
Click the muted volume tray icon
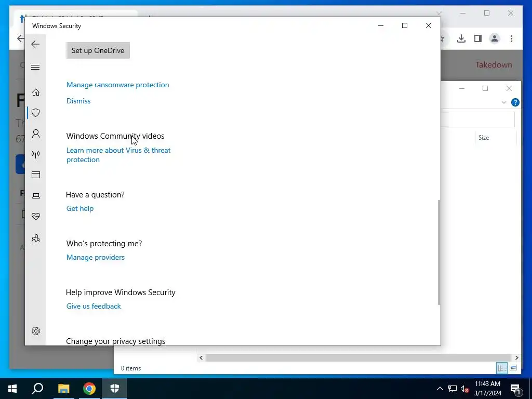464,389
